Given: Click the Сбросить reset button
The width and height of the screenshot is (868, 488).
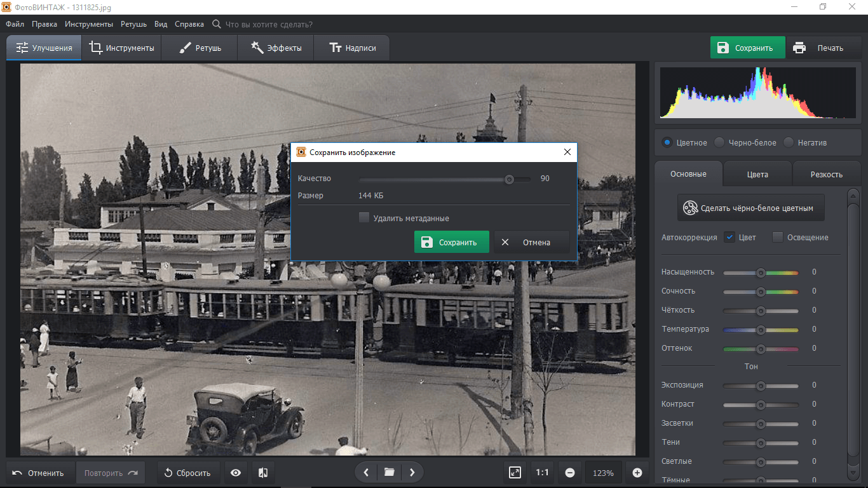Looking at the screenshot, I should pyautogui.click(x=187, y=473).
